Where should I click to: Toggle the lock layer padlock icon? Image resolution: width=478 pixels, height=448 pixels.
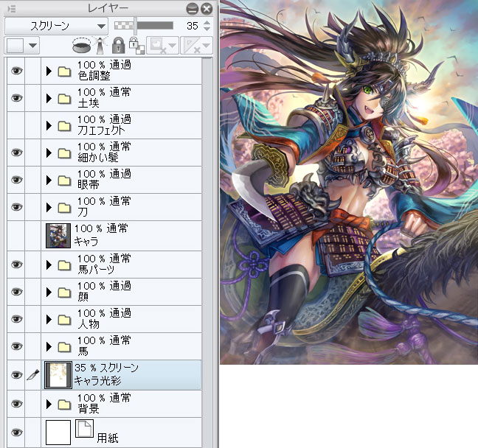pyautogui.click(x=118, y=45)
